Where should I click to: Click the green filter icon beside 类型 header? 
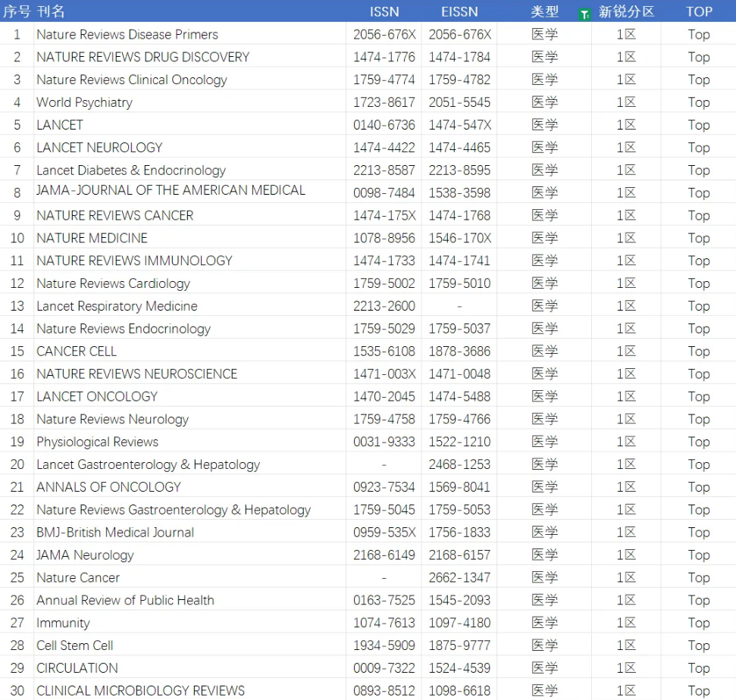(x=584, y=13)
